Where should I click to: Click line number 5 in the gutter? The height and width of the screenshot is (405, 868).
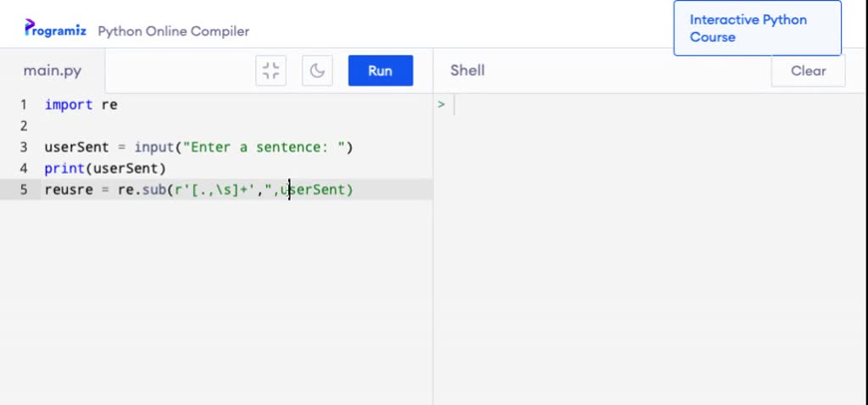coord(23,190)
